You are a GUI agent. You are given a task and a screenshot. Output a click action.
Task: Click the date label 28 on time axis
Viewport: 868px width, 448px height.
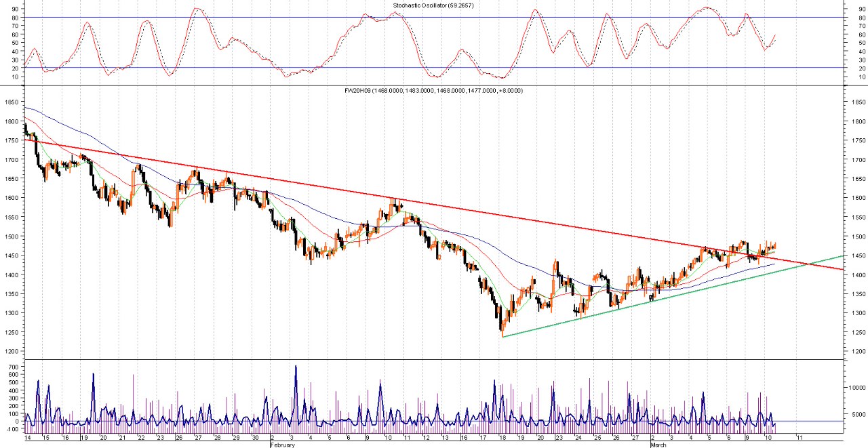click(x=217, y=438)
